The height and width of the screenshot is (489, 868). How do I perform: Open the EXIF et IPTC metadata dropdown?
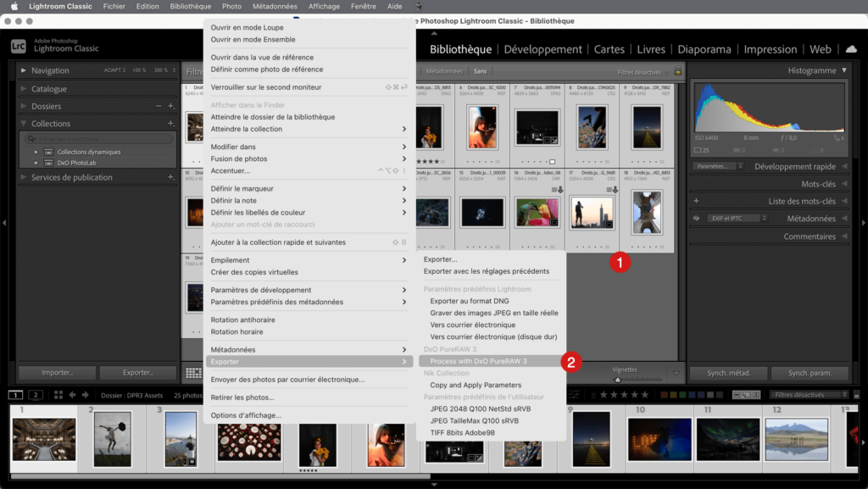click(x=737, y=219)
